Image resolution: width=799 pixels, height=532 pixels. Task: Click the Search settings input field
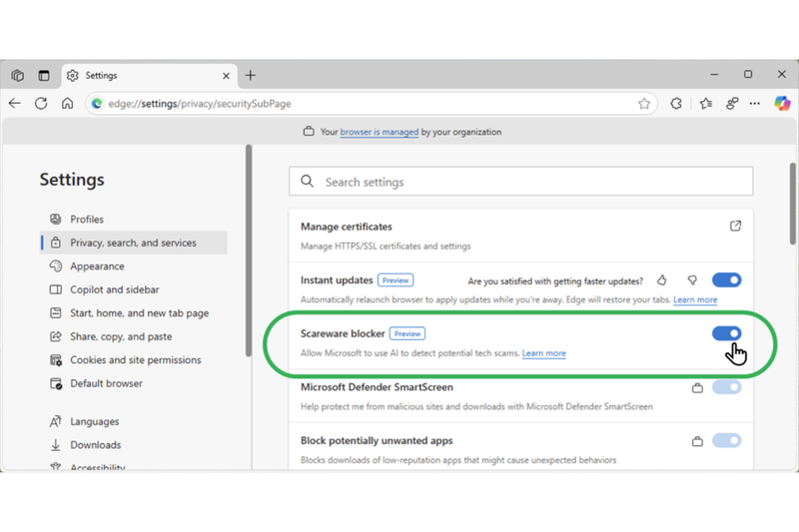(520, 182)
